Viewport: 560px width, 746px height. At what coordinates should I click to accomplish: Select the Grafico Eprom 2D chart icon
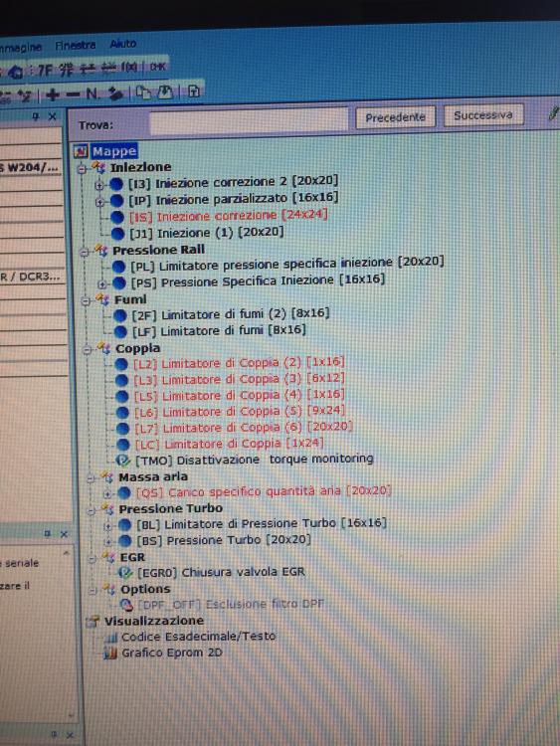pos(109,653)
